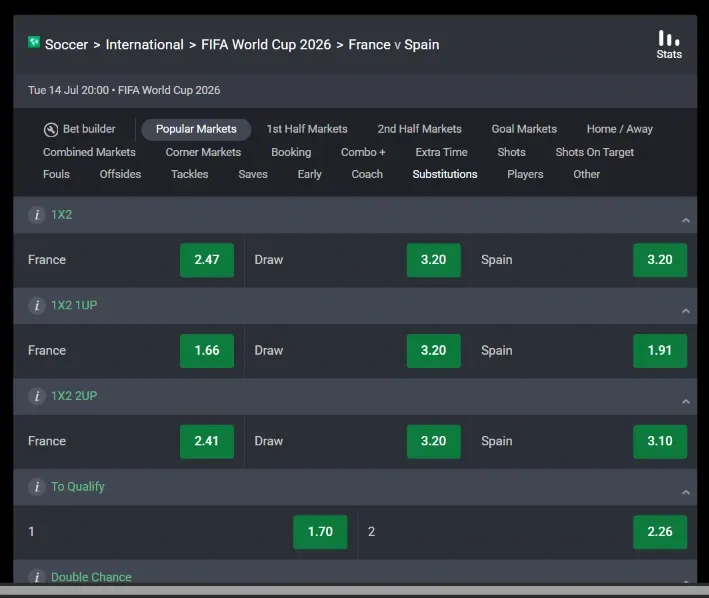
Task: Click the green soccer flag icon
Action: click(34, 42)
